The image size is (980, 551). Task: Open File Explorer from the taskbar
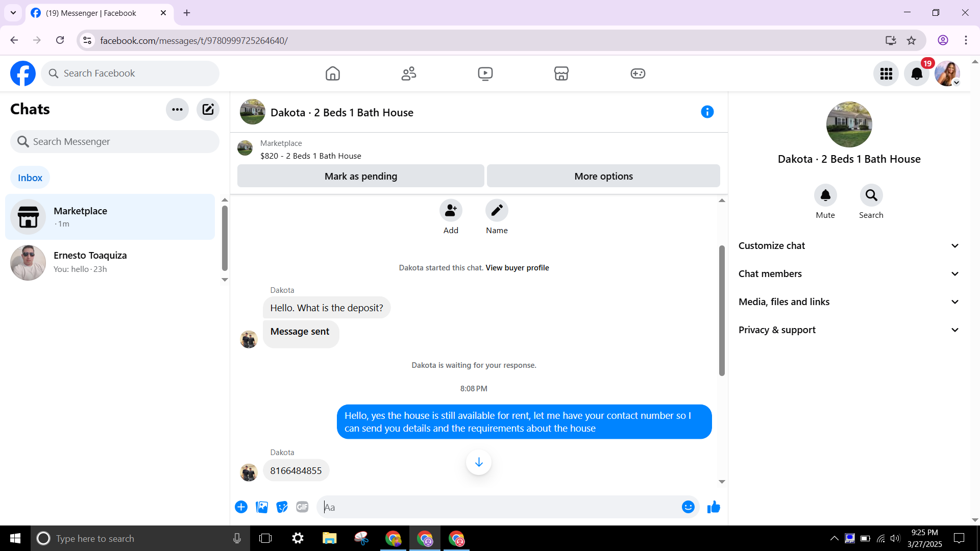coord(329,538)
